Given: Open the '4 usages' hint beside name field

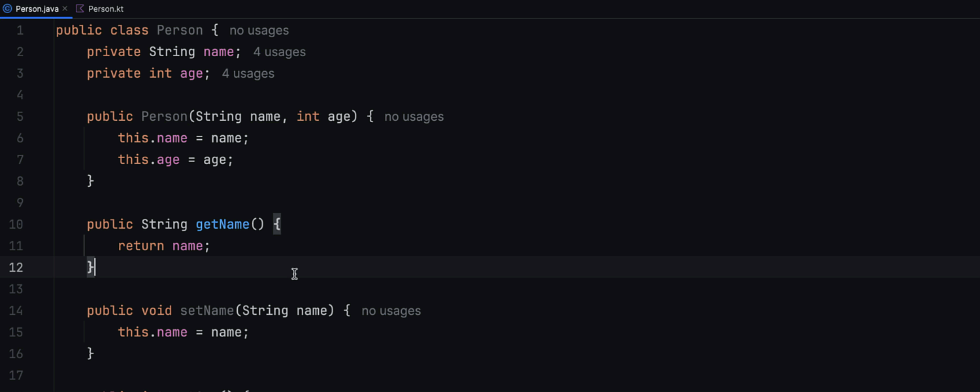Looking at the screenshot, I should coord(280,52).
